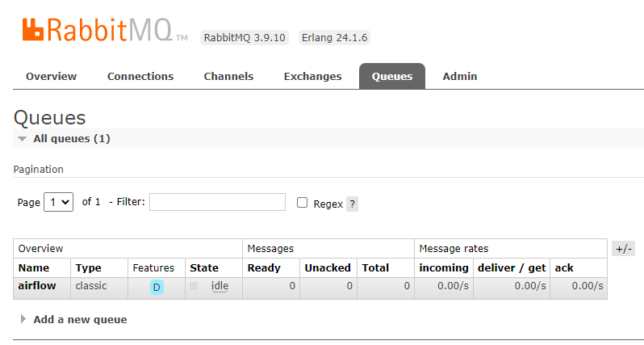Sort by Ready column header
The height and width of the screenshot is (345, 644).
pyautogui.click(x=264, y=268)
